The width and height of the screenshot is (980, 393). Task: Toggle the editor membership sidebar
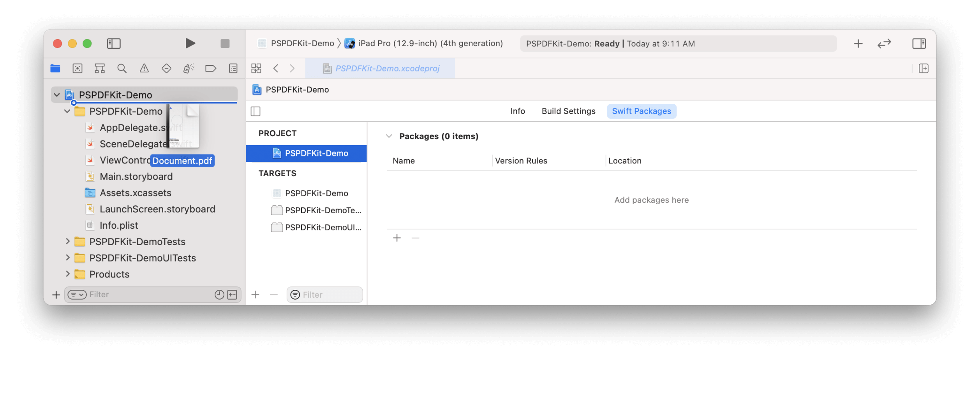coord(255,111)
